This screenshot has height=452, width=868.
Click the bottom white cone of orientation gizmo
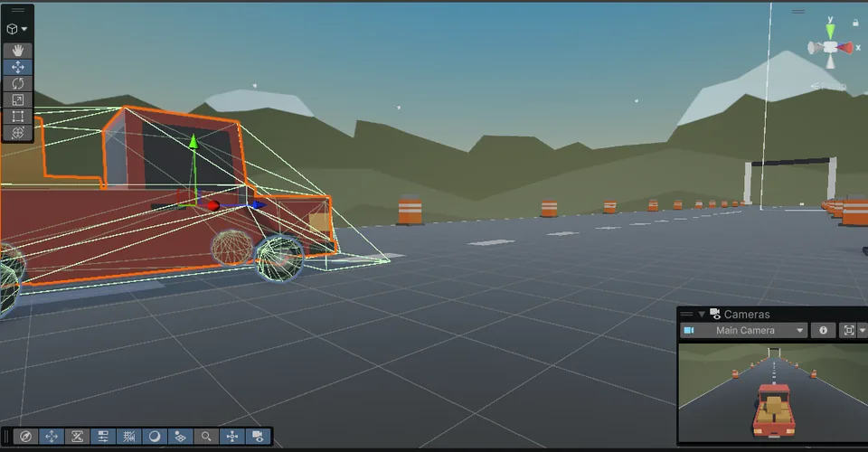tap(830, 61)
